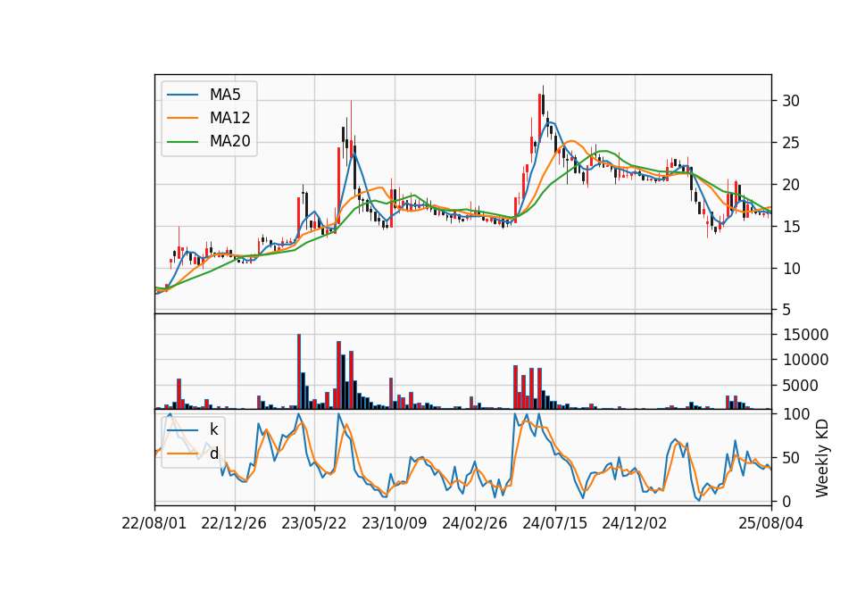Click the price axis value 25
857x616 pixels.
click(x=791, y=143)
